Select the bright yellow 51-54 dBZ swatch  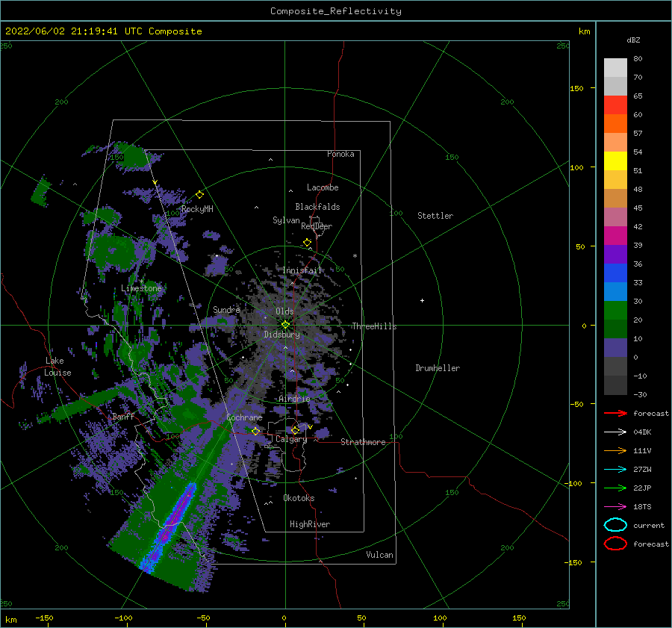pyautogui.click(x=615, y=161)
